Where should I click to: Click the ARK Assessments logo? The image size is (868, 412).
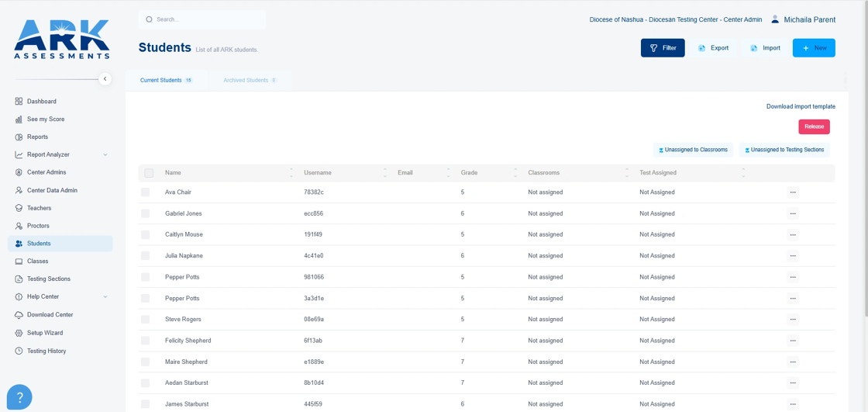coord(62,39)
